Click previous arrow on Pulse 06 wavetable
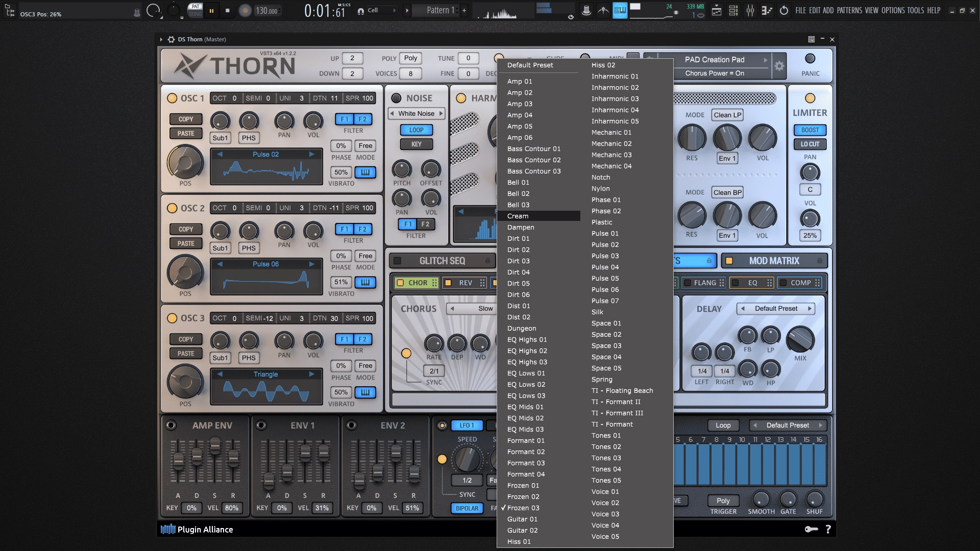980x551 pixels. [x=220, y=264]
